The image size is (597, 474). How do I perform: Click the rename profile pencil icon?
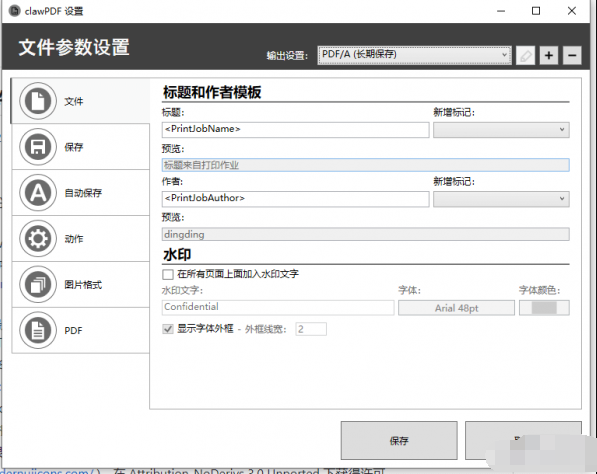coord(525,56)
